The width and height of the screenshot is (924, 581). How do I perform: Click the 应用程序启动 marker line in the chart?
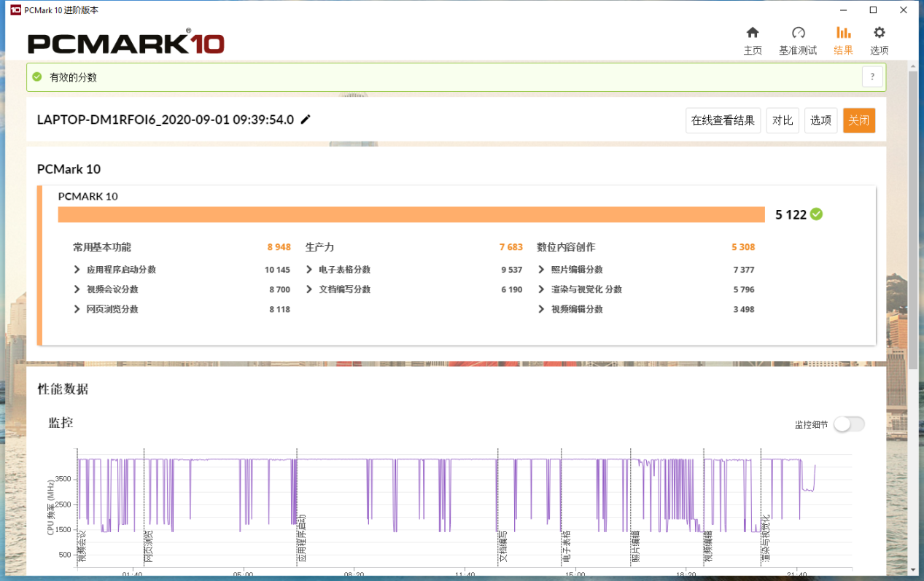tap(297, 507)
